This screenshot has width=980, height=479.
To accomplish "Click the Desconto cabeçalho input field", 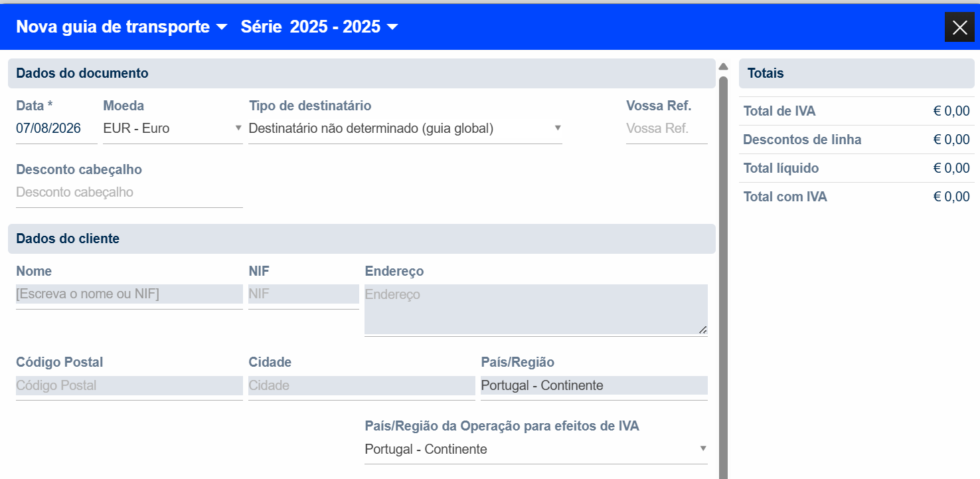I will [x=129, y=192].
